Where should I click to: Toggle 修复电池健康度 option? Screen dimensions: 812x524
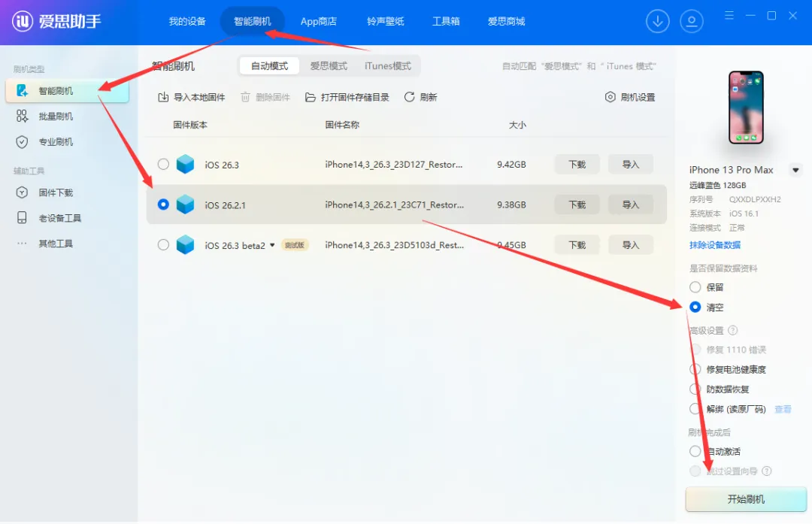click(695, 369)
